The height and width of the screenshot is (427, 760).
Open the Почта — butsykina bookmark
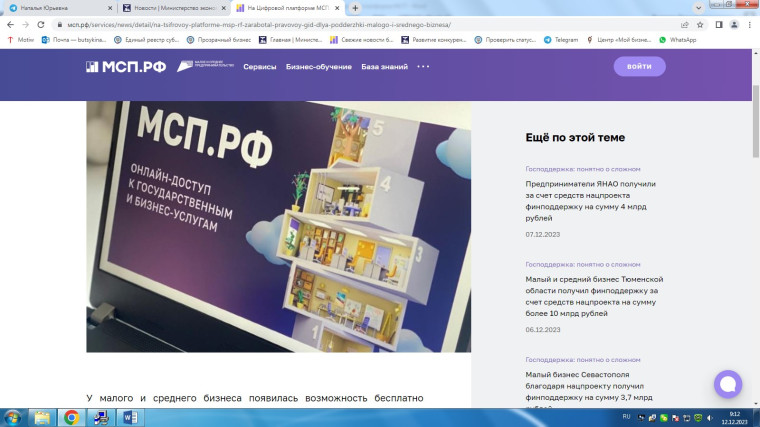[74, 40]
